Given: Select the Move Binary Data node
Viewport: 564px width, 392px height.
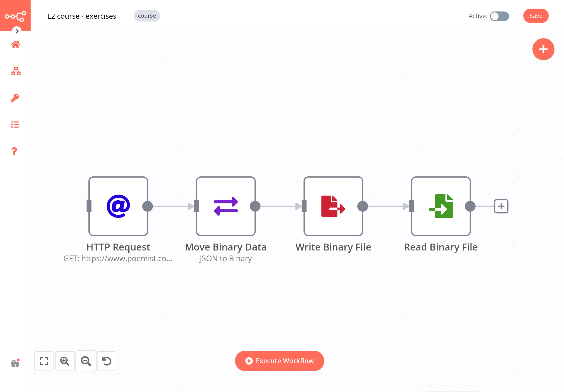Looking at the screenshot, I should (225, 206).
